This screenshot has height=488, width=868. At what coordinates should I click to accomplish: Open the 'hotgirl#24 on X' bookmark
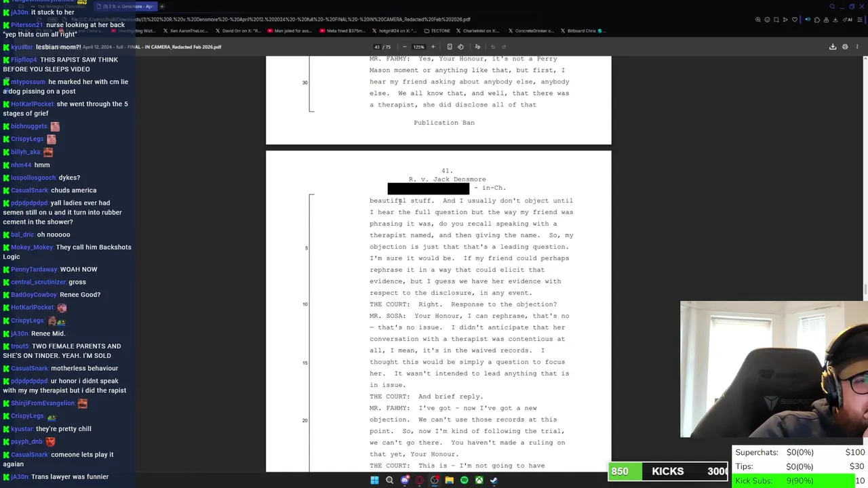395,30
